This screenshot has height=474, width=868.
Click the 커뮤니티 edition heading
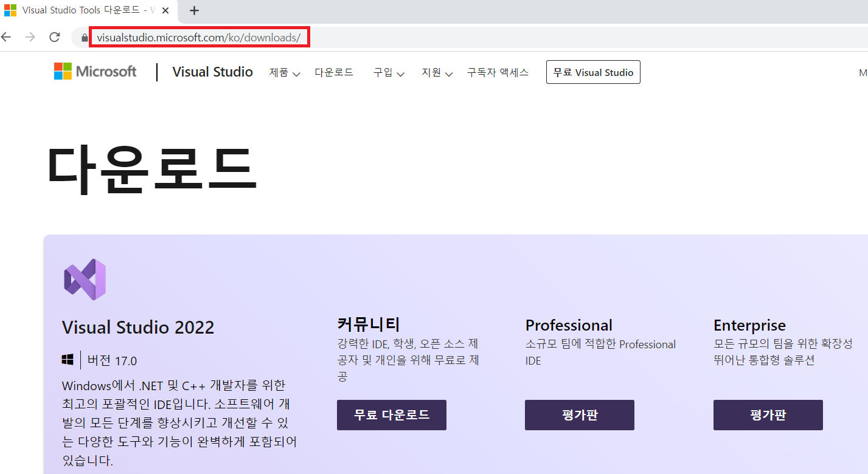click(x=369, y=324)
